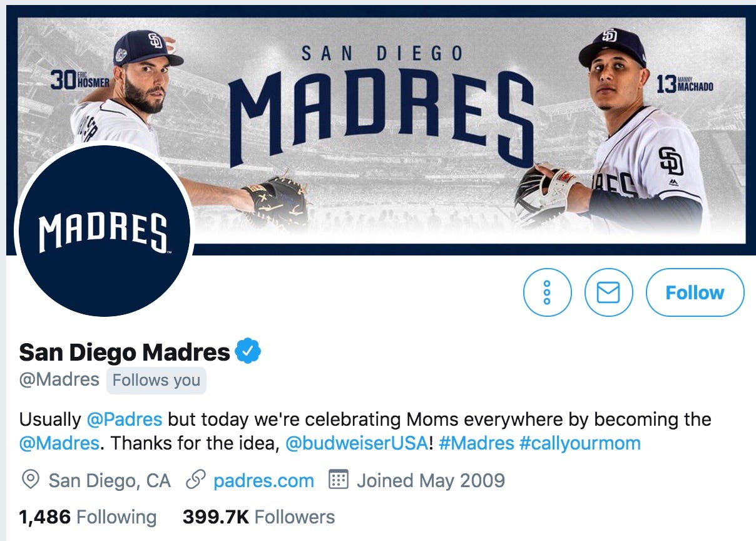756x541 pixels.
Task: Open the San Diego Madres banner image
Action: pyautogui.click(x=381, y=130)
